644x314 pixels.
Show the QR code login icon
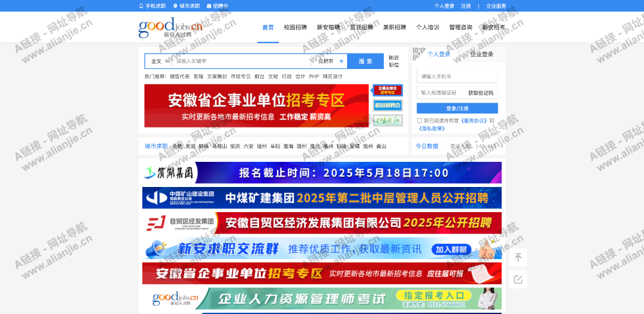click(419, 54)
